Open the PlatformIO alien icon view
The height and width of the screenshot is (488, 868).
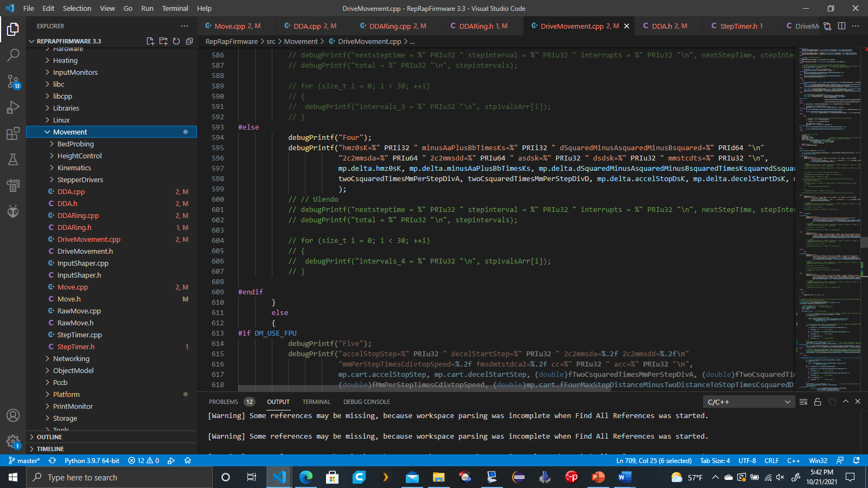[x=13, y=211]
